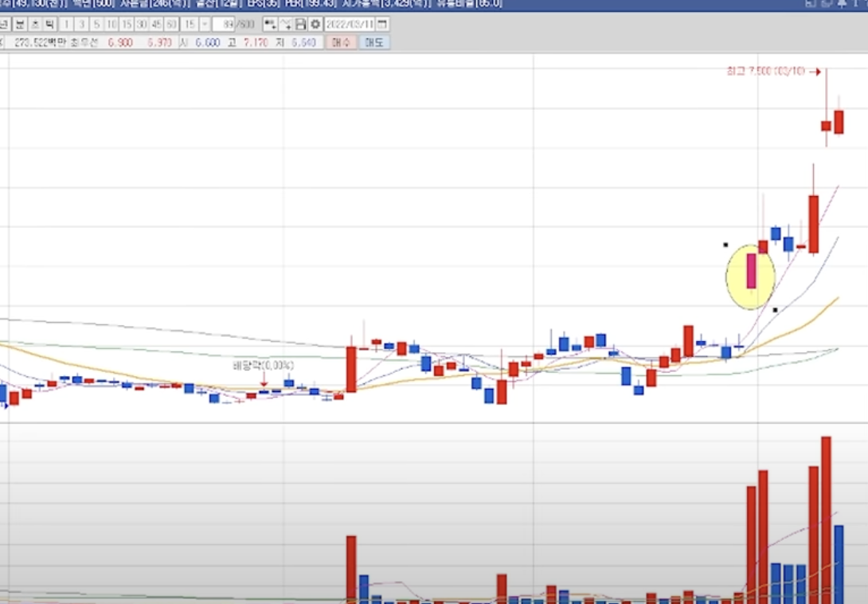Click the open price 6,600 value
Viewport: 868px width, 604px height.
[208, 43]
